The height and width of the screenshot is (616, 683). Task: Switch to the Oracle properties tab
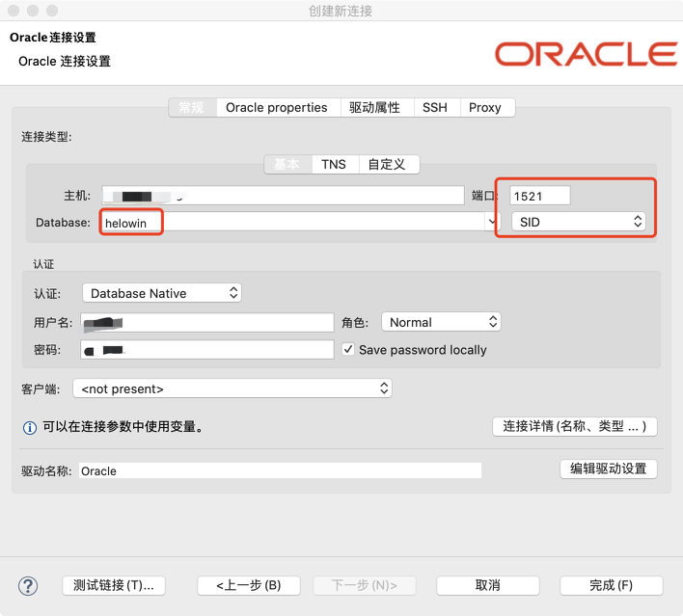click(277, 107)
